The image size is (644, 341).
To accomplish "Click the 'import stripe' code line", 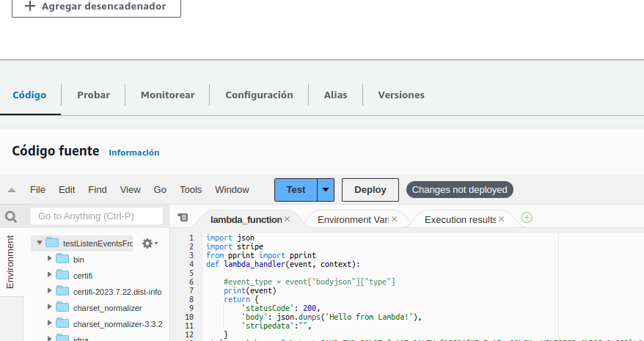I will [235, 246].
